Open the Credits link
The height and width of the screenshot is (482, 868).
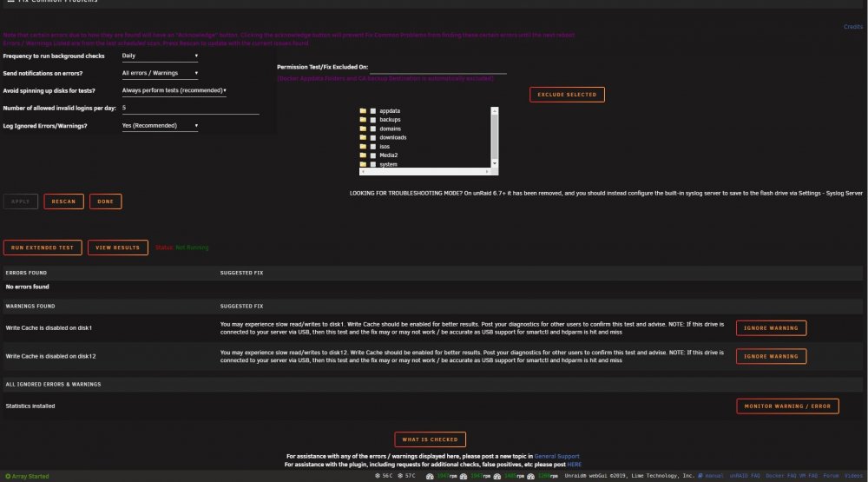(853, 27)
